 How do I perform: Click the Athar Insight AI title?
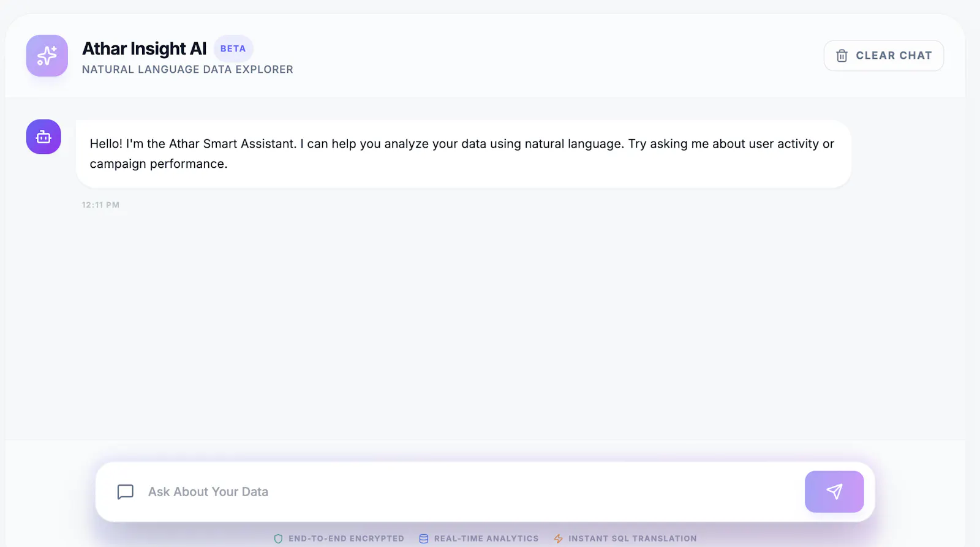(x=145, y=48)
